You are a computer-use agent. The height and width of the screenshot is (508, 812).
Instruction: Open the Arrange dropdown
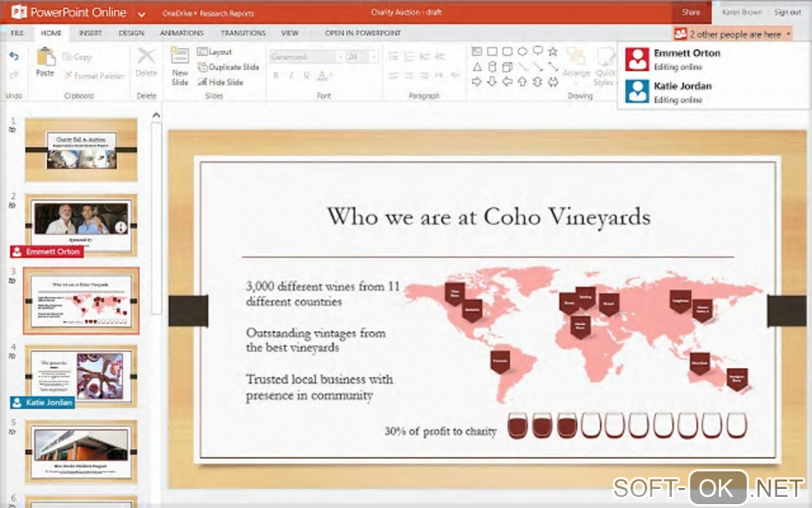pos(576,66)
